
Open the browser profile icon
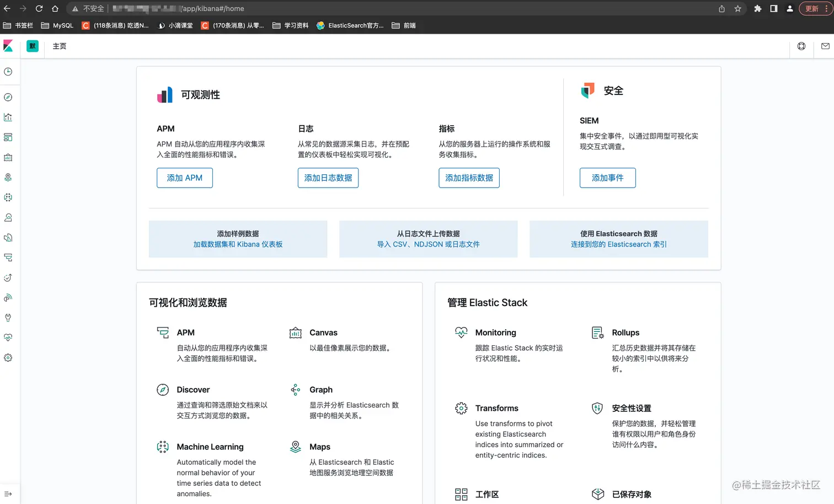[x=790, y=8]
